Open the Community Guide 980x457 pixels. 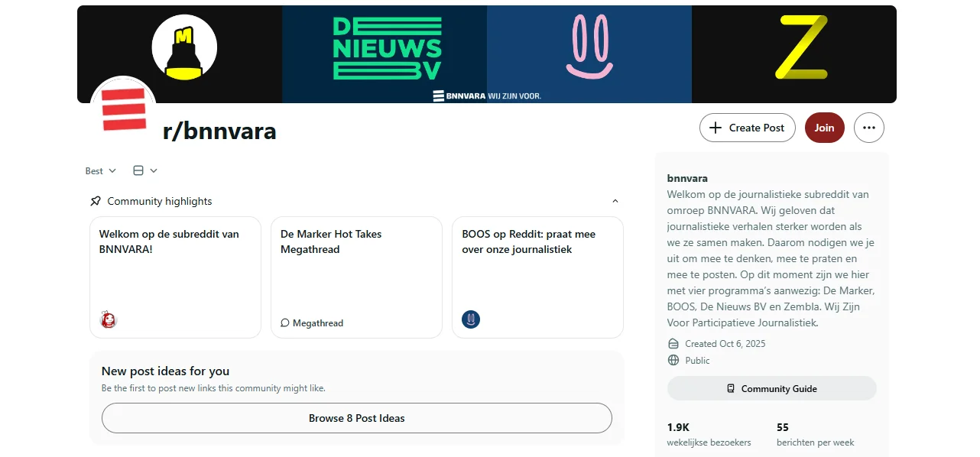[771, 388]
